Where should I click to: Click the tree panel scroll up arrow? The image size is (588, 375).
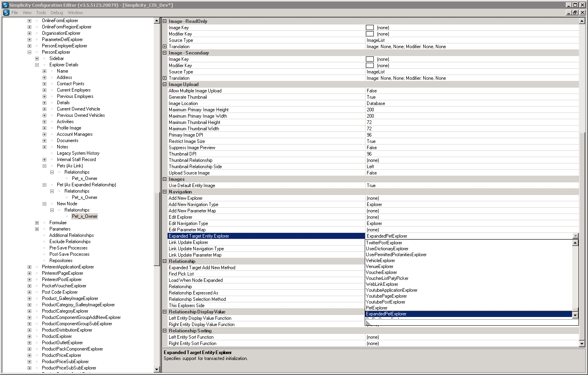[156, 21]
